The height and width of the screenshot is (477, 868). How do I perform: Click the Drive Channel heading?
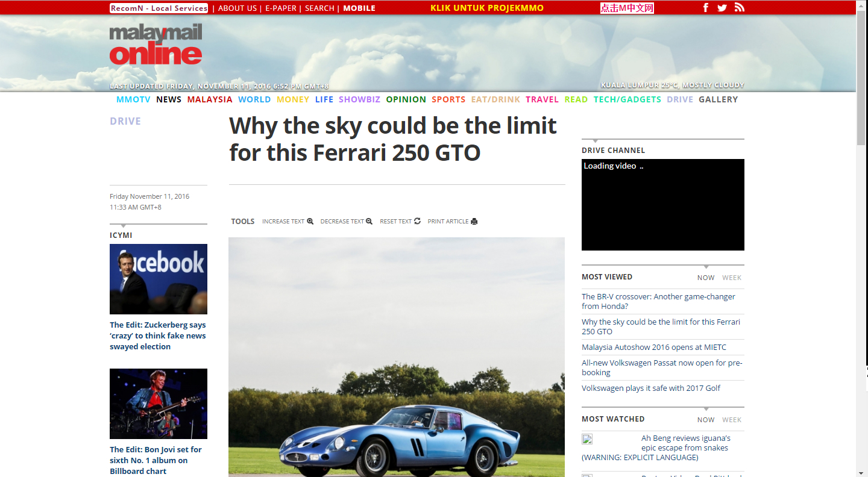point(614,151)
